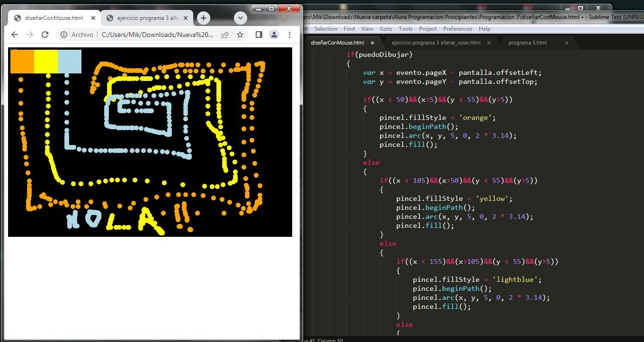Open Chrome's three-dot menu

tap(289, 35)
